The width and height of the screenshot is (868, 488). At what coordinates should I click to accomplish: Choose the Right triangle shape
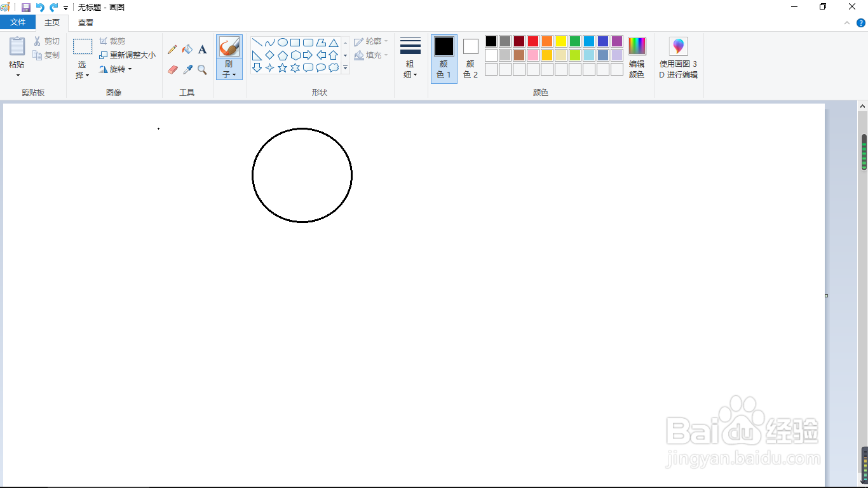tap(257, 55)
